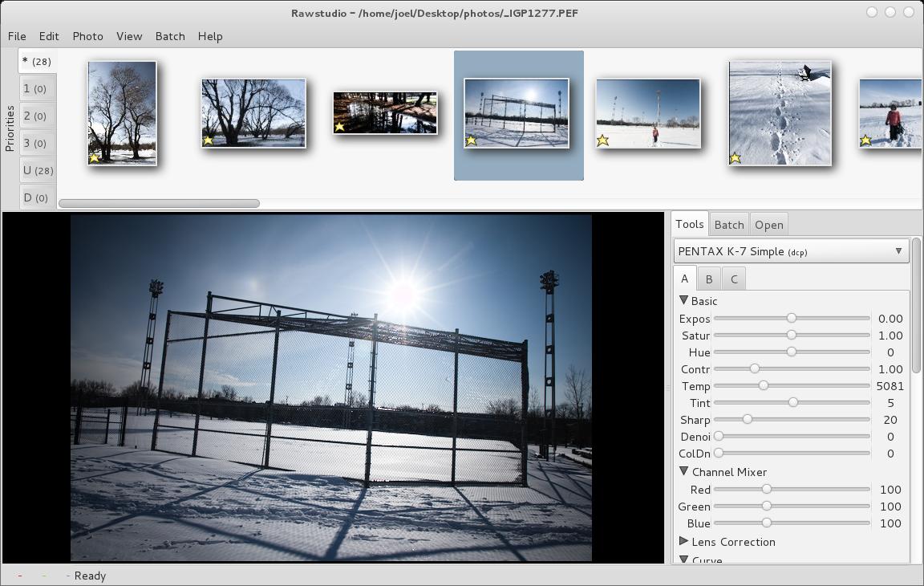The height and width of the screenshot is (586, 924).
Task: Adjust the Blue channel mixer slider
Action: [792, 523]
